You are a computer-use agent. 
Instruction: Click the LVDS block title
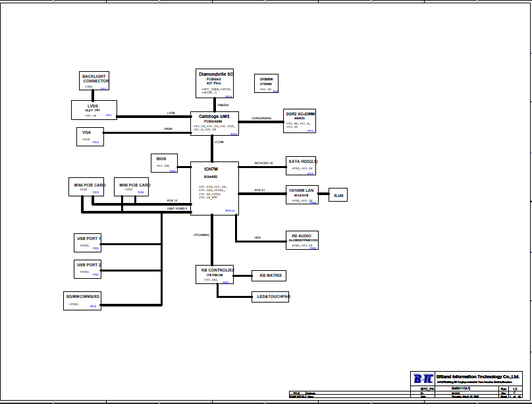point(93,106)
